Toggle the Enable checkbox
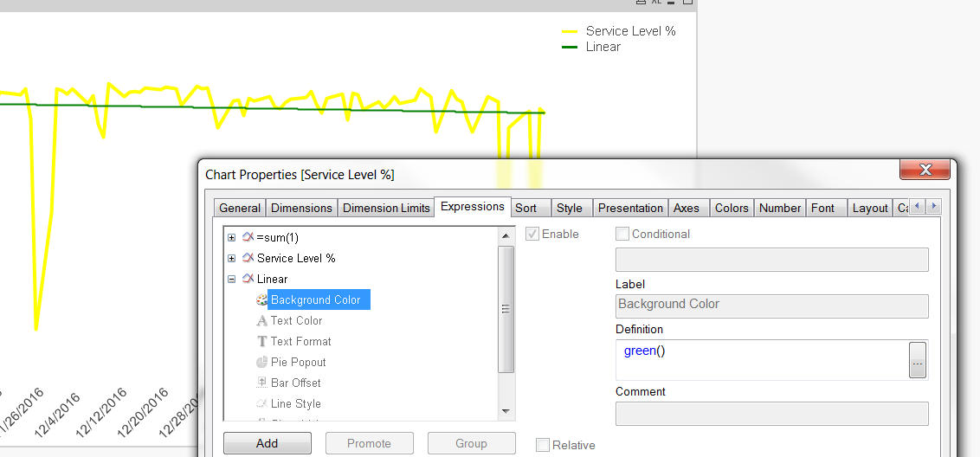This screenshot has width=980, height=457. pos(532,234)
